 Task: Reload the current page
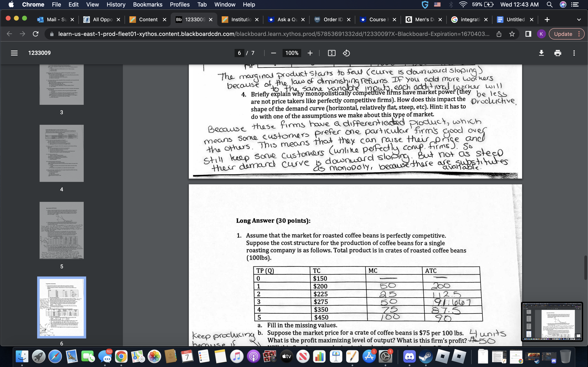[36, 34]
